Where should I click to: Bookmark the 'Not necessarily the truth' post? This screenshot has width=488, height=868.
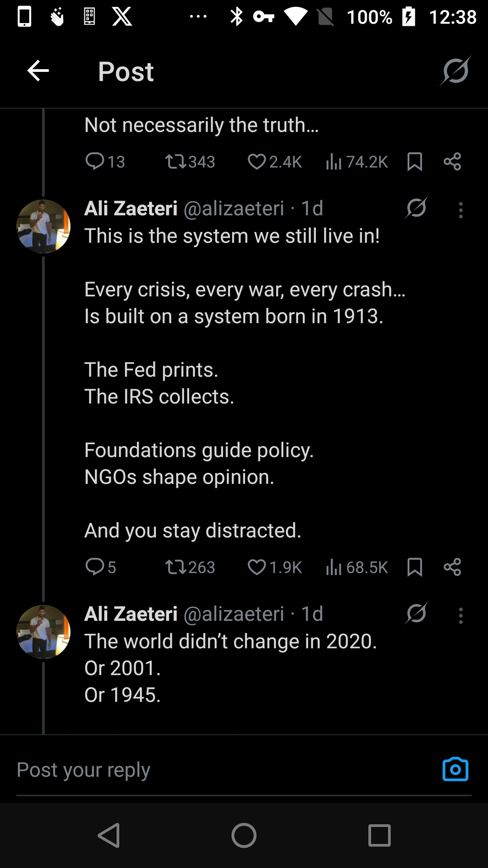(415, 161)
